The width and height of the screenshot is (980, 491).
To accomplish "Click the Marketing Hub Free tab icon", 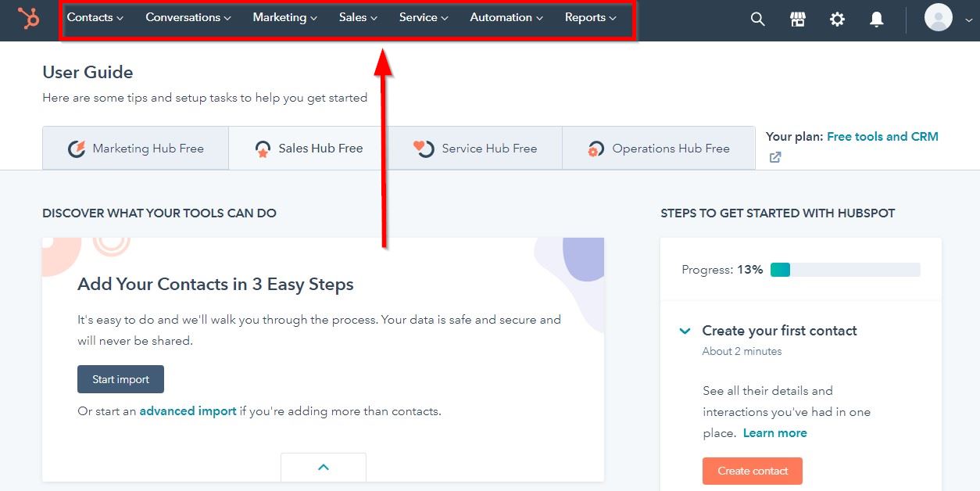I will 77,149.
